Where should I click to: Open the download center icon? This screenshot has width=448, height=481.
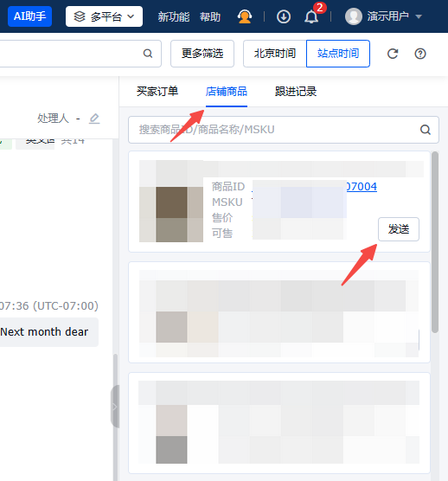point(284,16)
